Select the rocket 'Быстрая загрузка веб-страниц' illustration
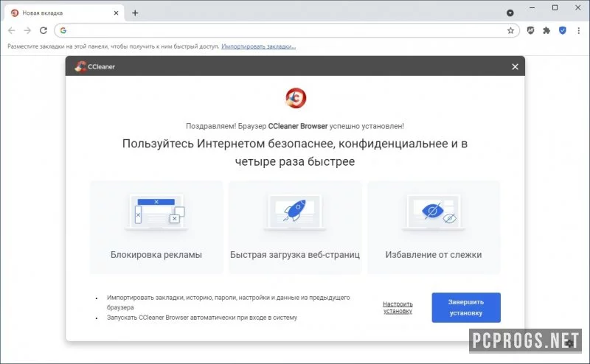Screen dimensions: 590x364 click(294, 212)
